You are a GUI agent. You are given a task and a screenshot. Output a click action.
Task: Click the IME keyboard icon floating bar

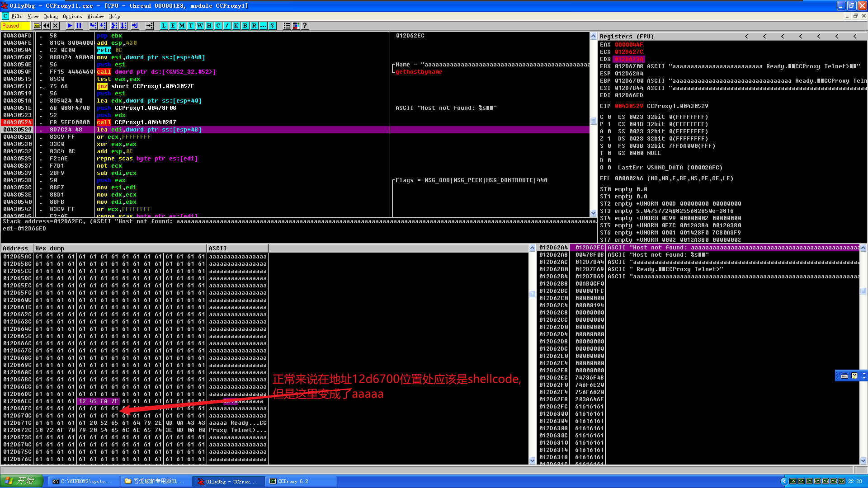pos(844,375)
